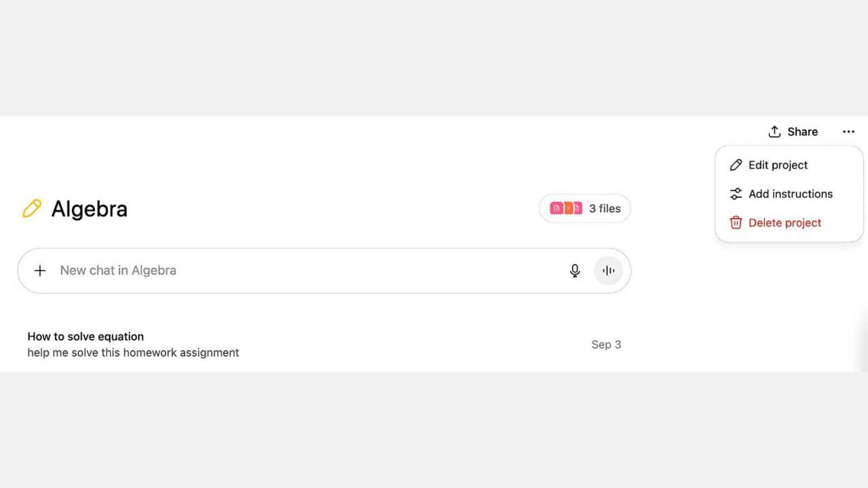Click the Share button
Screen dimensions: 868x488
click(802, 131)
